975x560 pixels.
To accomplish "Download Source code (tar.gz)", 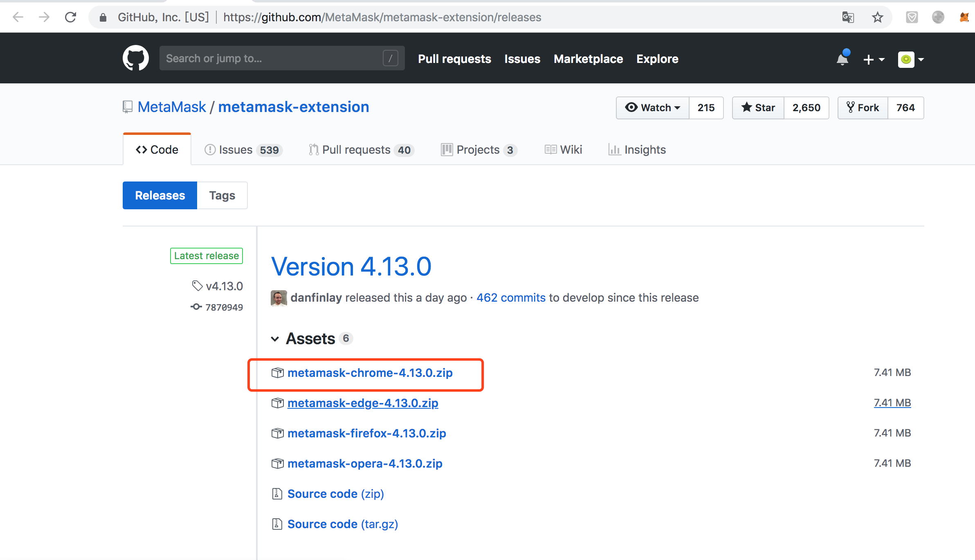I will [343, 524].
